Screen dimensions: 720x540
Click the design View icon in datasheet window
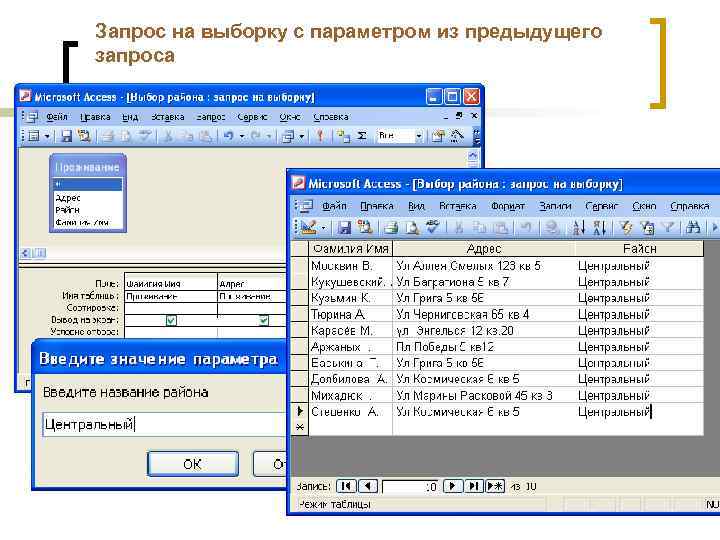[309, 227]
